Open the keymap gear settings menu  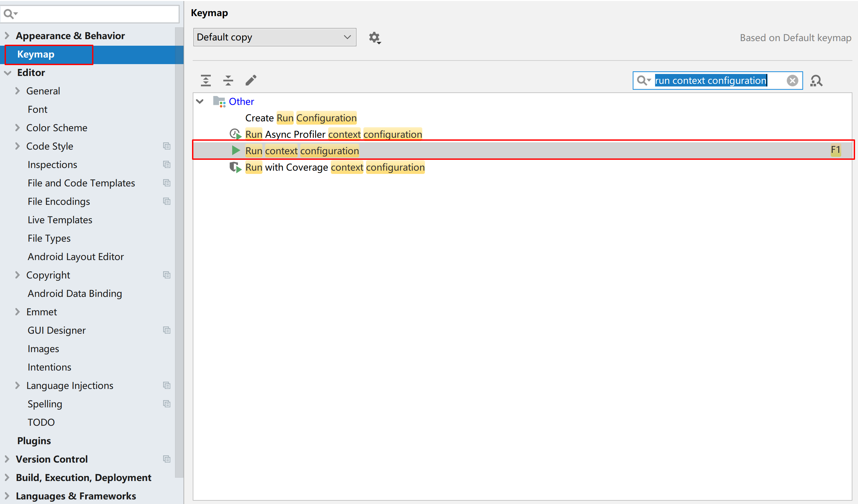point(375,37)
